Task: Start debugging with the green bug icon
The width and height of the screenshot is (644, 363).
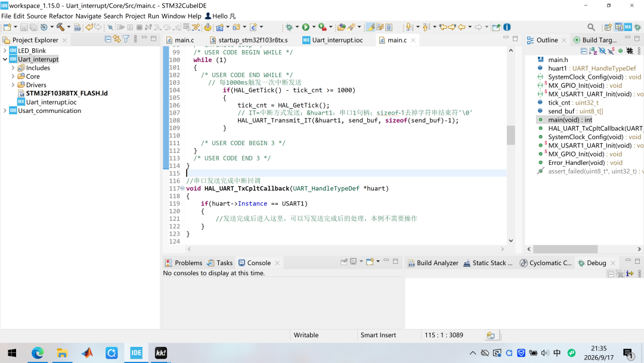Action: 289,27
